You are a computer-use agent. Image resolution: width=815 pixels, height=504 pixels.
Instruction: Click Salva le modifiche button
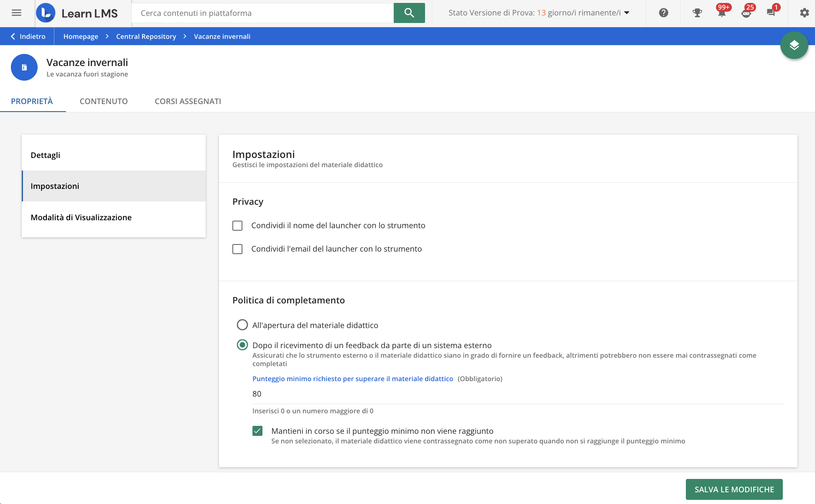(x=734, y=489)
